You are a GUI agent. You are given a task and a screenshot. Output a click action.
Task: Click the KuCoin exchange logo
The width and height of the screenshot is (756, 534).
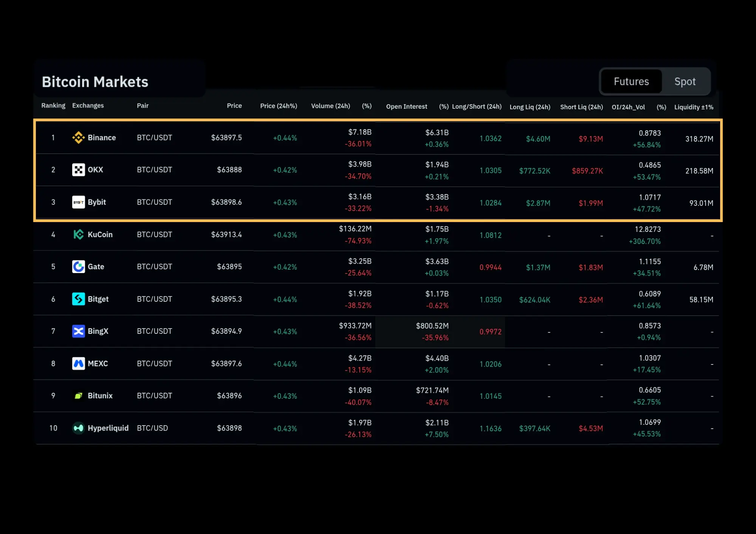(x=78, y=235)
